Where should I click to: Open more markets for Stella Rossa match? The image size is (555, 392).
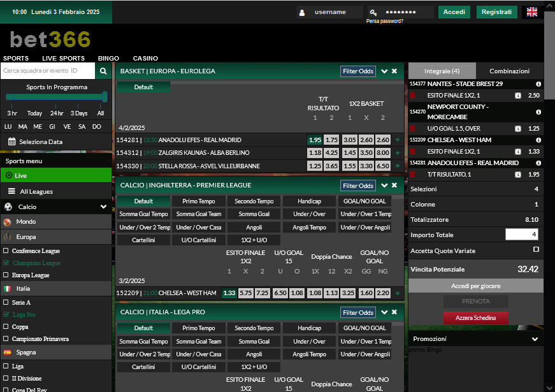click(398, 166)
